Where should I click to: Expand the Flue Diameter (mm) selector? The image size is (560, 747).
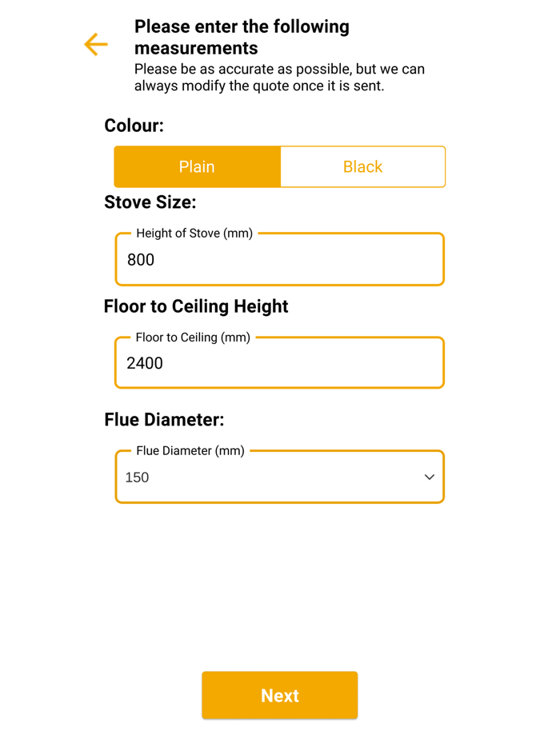pos(280,477)
